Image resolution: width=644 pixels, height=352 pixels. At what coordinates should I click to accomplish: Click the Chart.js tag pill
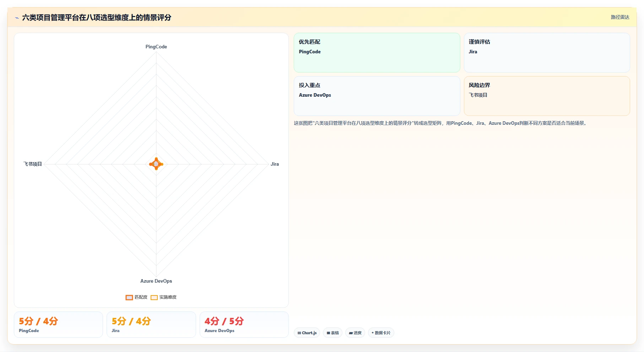click(307, 333)
